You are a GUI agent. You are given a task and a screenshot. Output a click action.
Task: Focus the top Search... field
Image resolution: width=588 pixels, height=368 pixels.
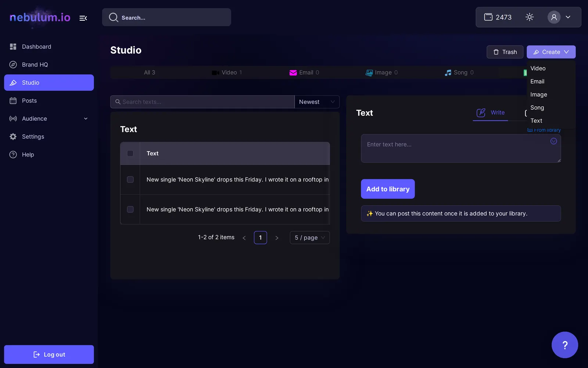click(166, 17)
